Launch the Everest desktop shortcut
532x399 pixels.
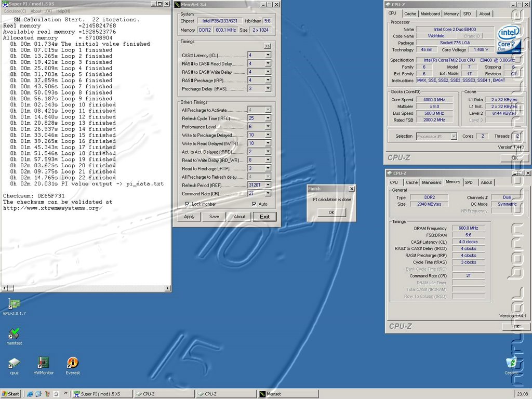pyautogui.click(x=73, y=366)
